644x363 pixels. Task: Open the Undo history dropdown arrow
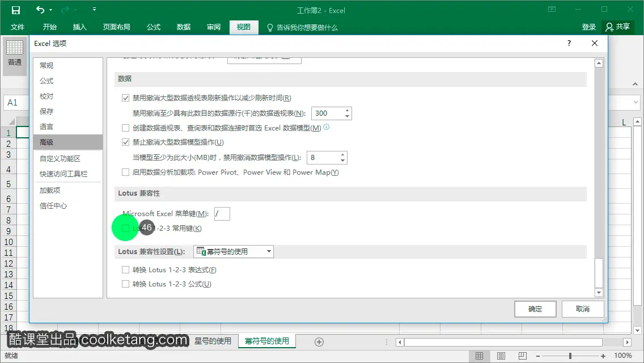(x=50, y=10)
